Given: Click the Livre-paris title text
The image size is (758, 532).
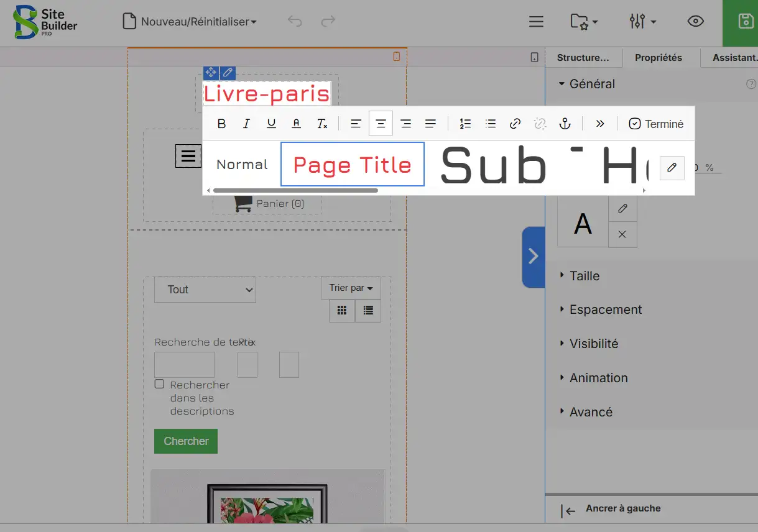Looking at the screenshot, I should coord(267,94).
